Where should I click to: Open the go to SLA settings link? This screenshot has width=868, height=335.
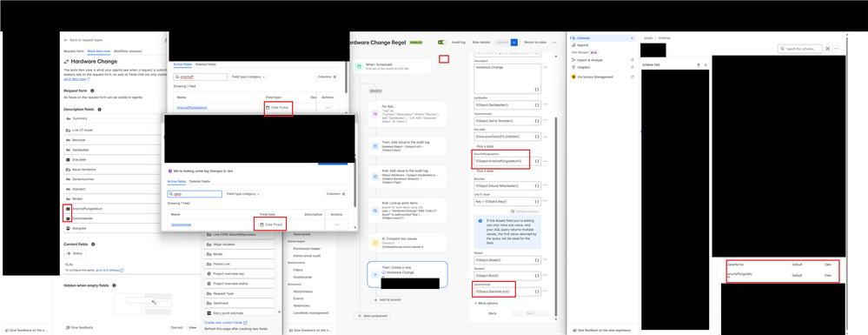click(x=109, y=270)
